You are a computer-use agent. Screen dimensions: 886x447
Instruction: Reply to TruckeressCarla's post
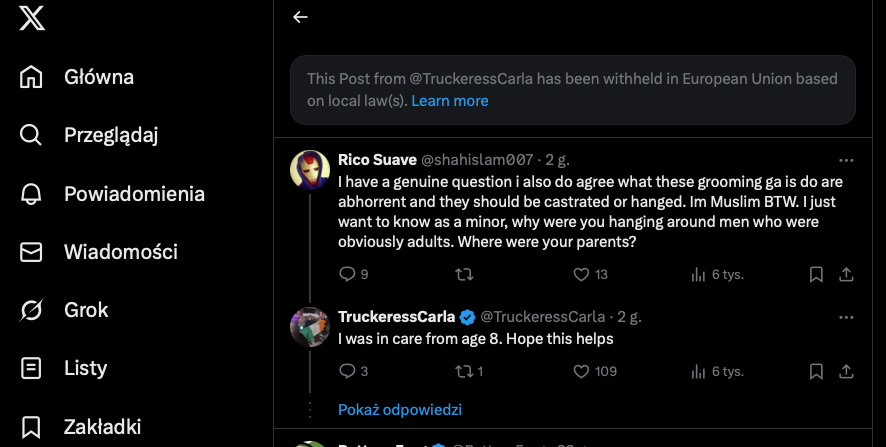348,371
